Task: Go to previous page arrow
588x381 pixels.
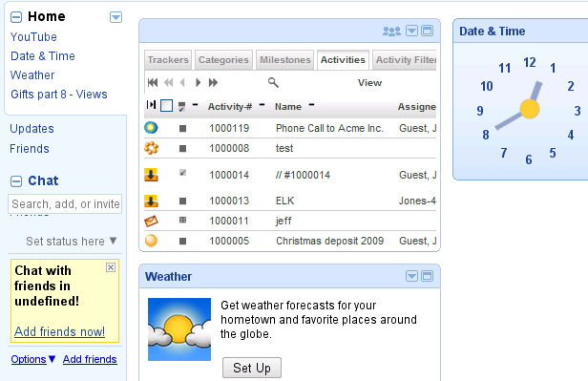Action: (182, 82)
